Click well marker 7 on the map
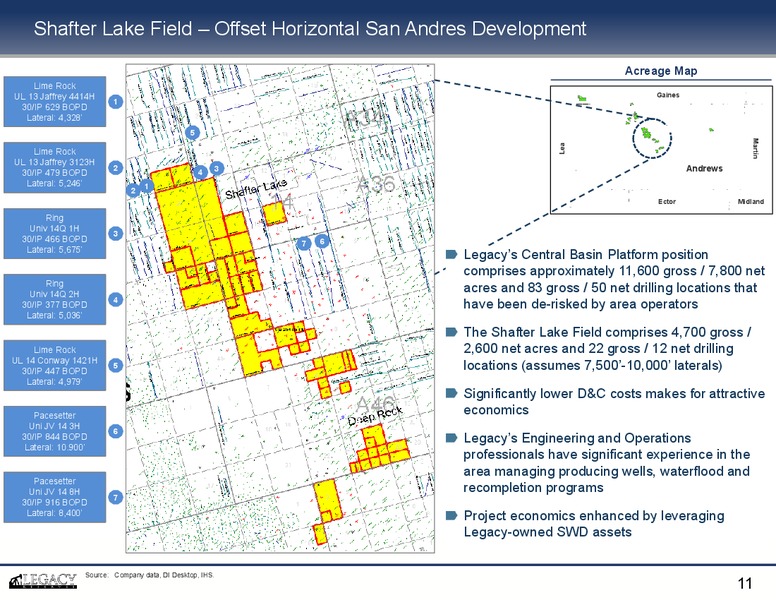776x600 pixels. click(303, 243)
